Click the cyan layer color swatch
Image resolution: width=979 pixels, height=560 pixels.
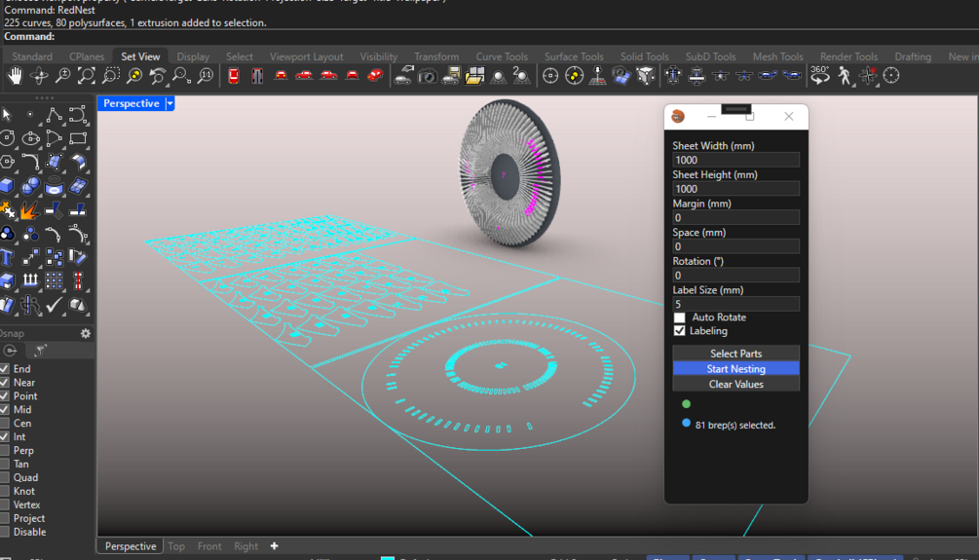388,558
